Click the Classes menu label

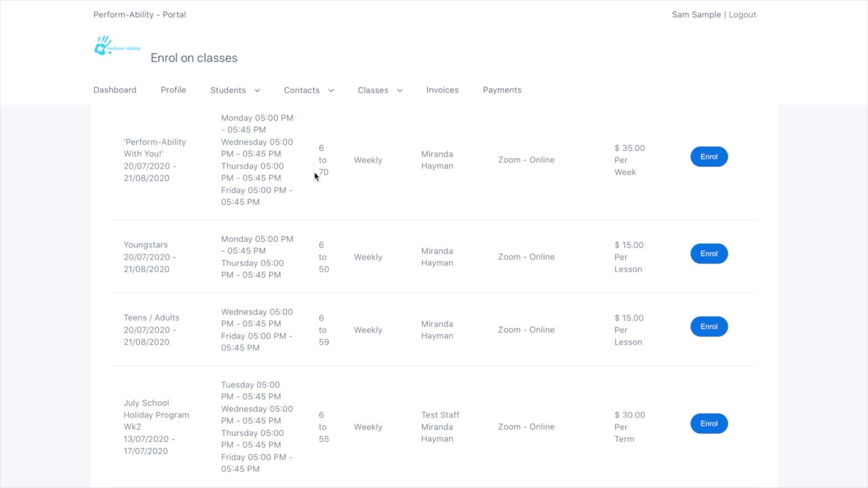pos(373,90)
